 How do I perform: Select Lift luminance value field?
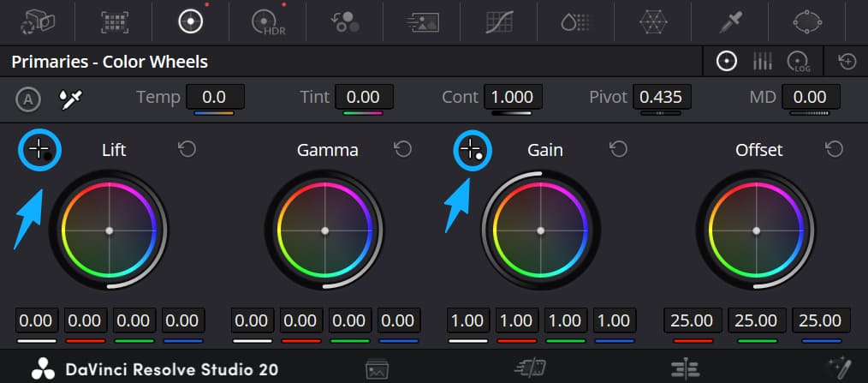point(36,320)
